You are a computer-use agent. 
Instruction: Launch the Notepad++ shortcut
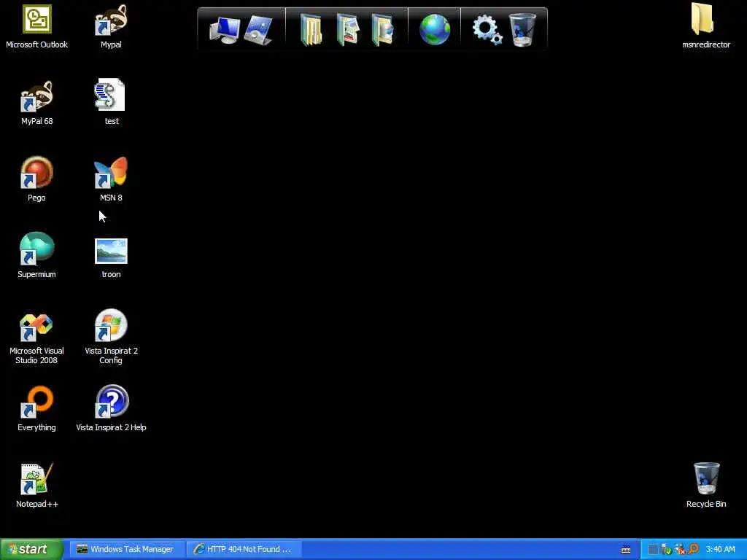click(x=36, y=478)
